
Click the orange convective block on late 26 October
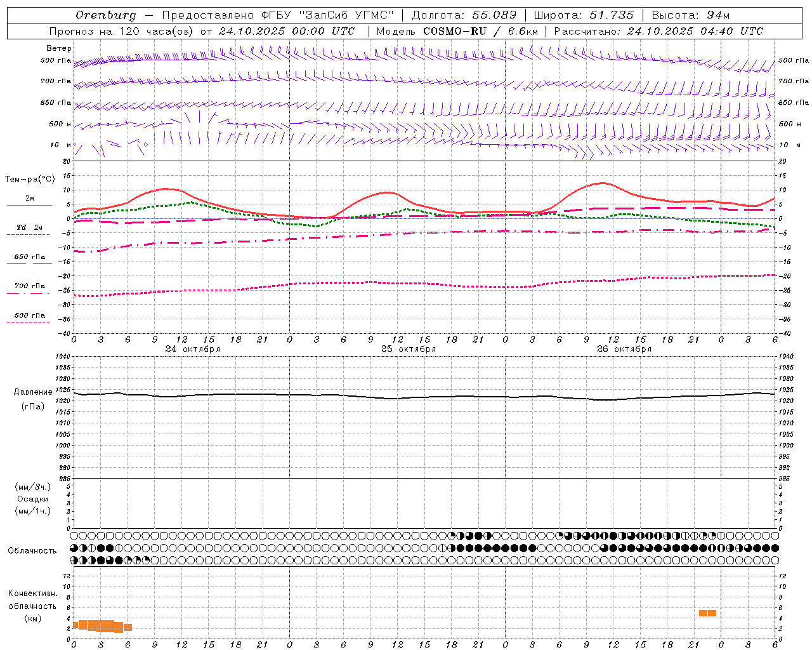707,613
